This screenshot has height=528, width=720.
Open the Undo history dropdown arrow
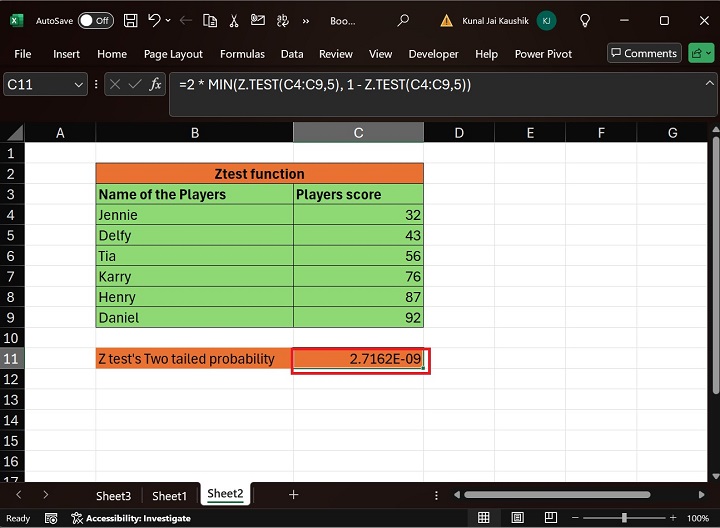click(x=168, y=21)
